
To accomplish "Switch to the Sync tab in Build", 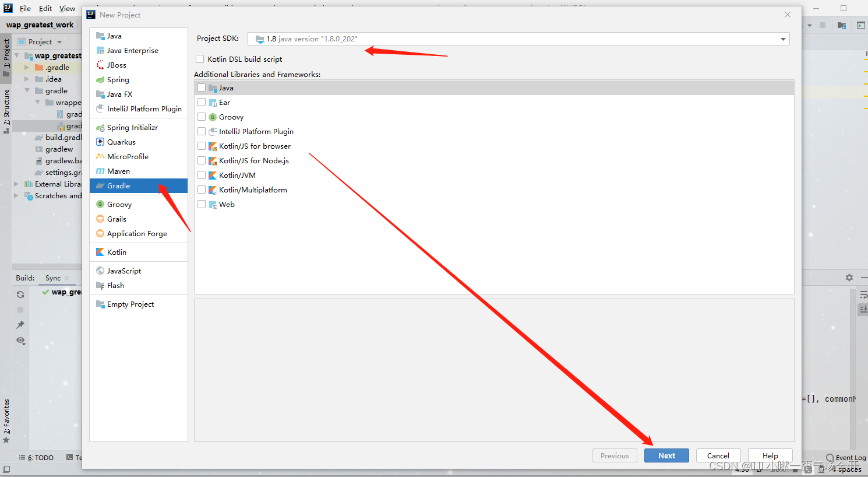I will [53, 278].
